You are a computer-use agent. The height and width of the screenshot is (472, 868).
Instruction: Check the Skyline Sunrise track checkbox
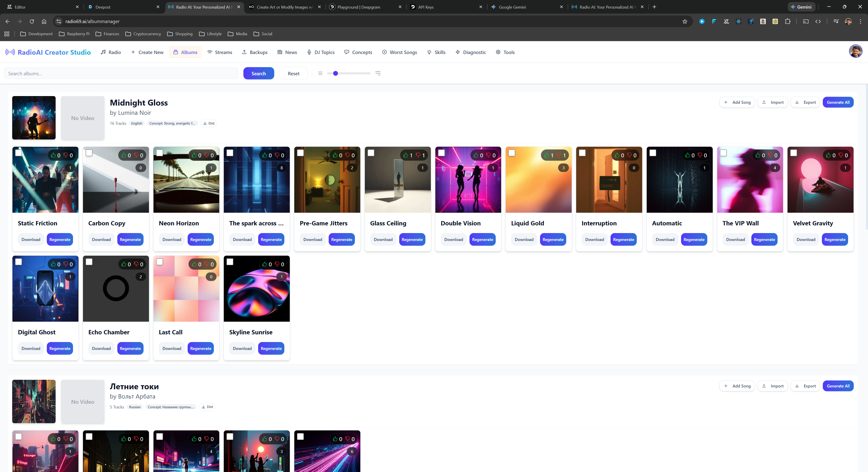point(230,262)
